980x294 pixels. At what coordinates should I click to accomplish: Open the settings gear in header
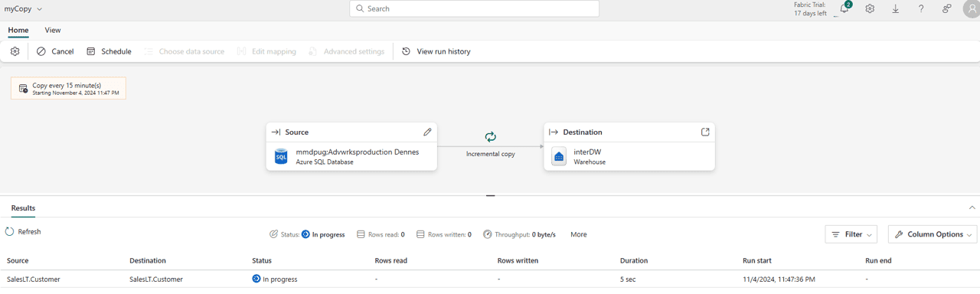(x=870, y=9)
